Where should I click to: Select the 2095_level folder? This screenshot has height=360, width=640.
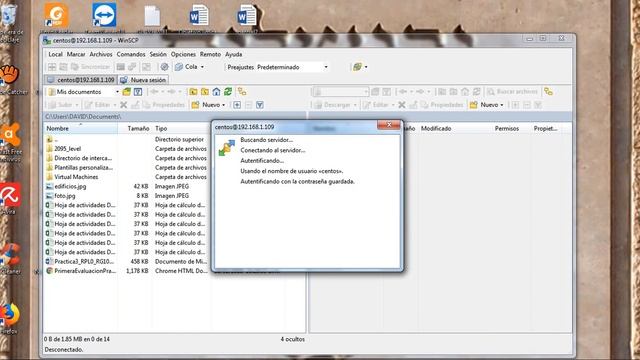click(x=67, y=149)
